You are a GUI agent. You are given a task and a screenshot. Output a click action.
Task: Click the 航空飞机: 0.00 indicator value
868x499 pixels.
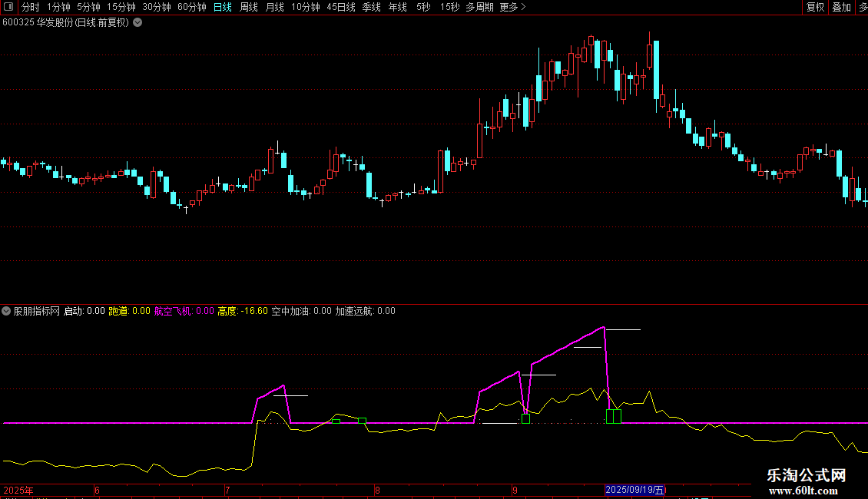[x=184, y=311]
